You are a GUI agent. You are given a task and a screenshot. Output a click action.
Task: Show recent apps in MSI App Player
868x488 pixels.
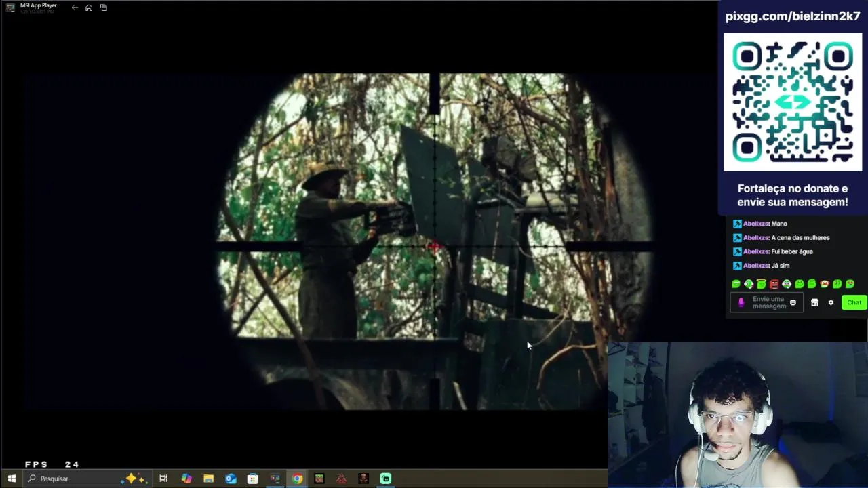pos(104,7)
